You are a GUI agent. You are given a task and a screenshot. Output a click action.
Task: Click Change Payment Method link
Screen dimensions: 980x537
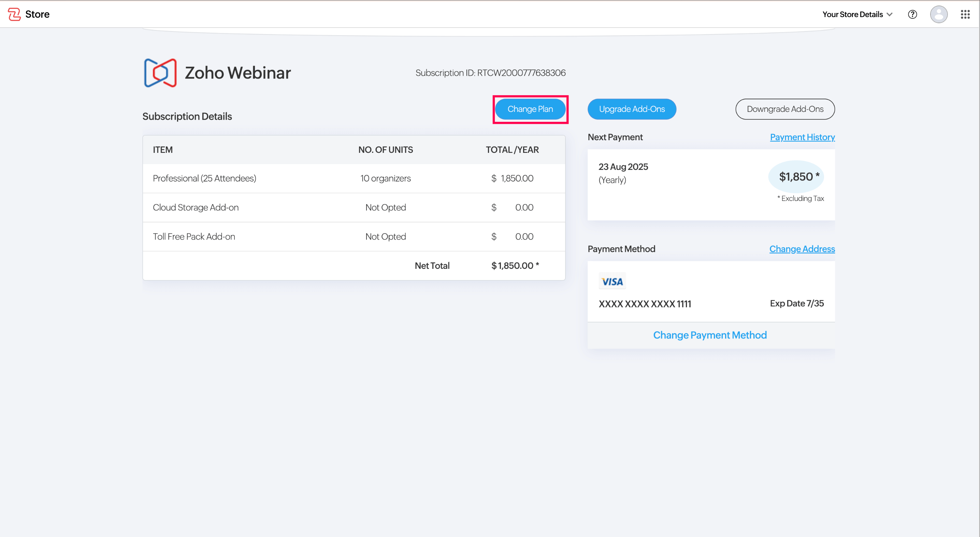tap(709, 335)
